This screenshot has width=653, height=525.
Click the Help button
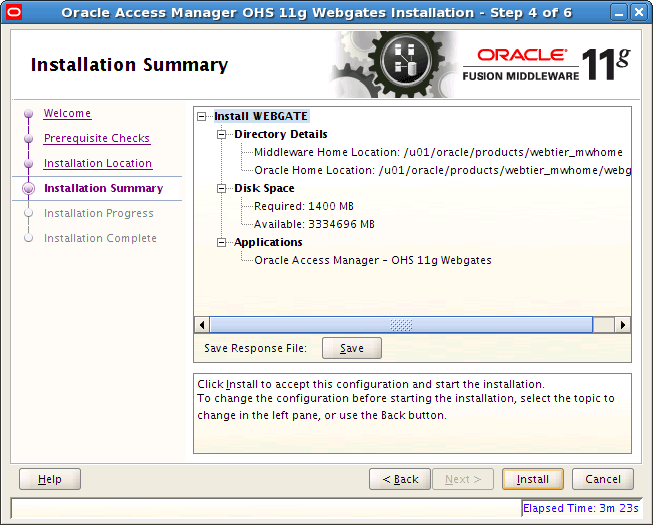50,479
